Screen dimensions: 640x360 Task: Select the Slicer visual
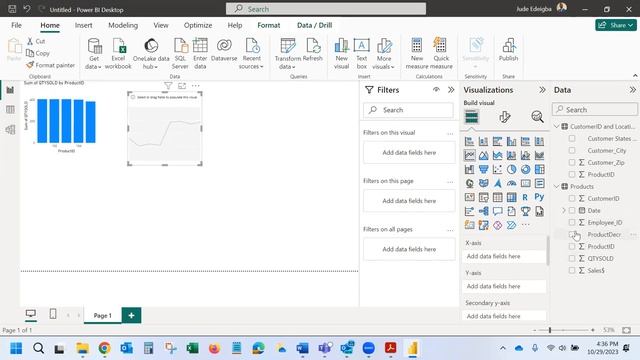483,197
